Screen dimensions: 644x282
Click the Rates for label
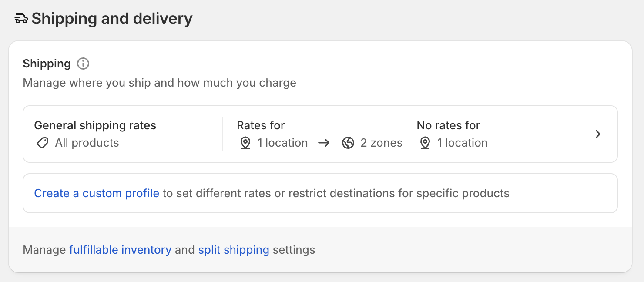(261, 126)
